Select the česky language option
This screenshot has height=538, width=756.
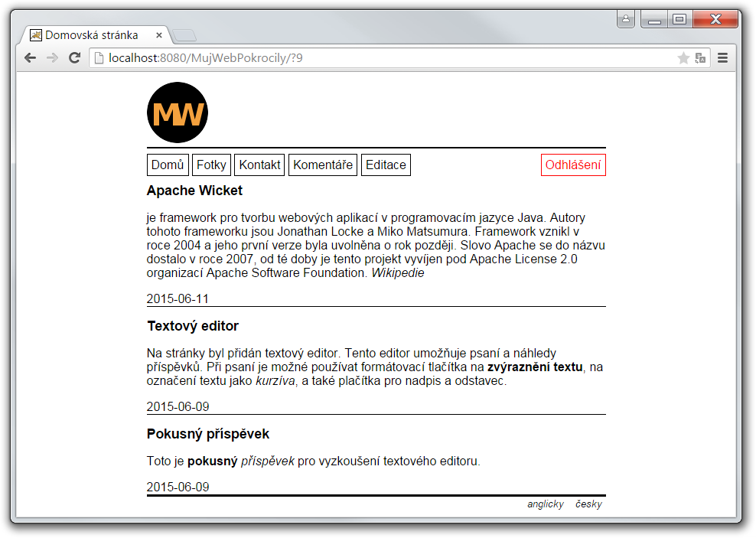tap(589, 504)
